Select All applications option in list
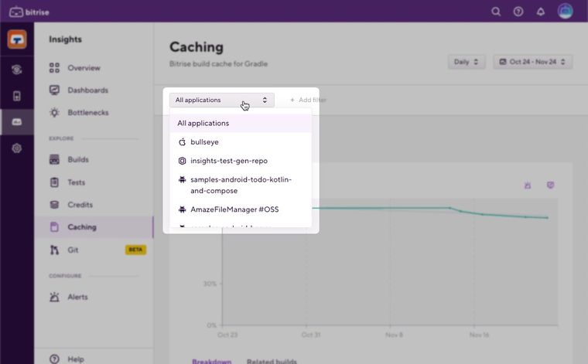The image size is (588, 364). [x=241, y=123]
